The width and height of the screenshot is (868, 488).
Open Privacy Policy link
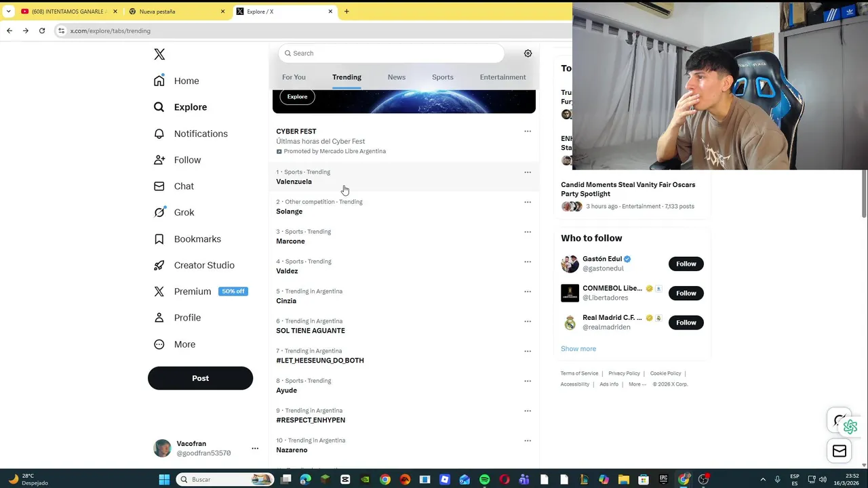click(x=624, y=373)
